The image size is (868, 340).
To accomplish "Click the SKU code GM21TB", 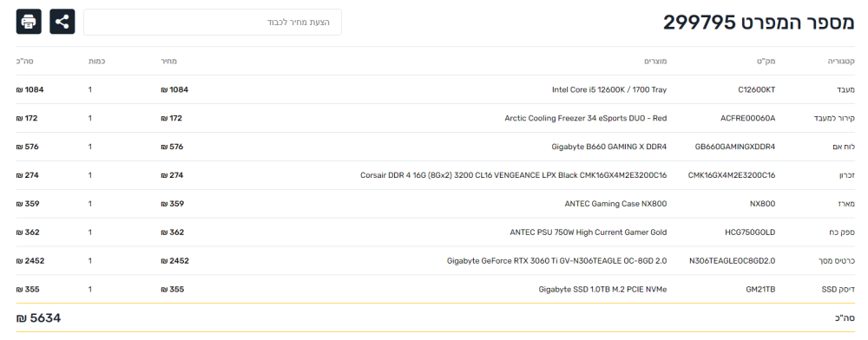I will coord(760,289).
